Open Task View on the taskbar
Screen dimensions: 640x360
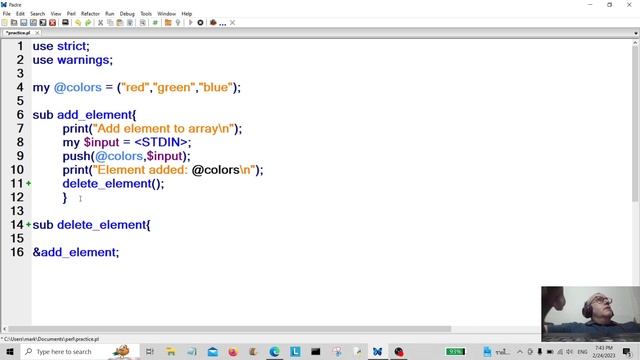(x=150, y=351)
